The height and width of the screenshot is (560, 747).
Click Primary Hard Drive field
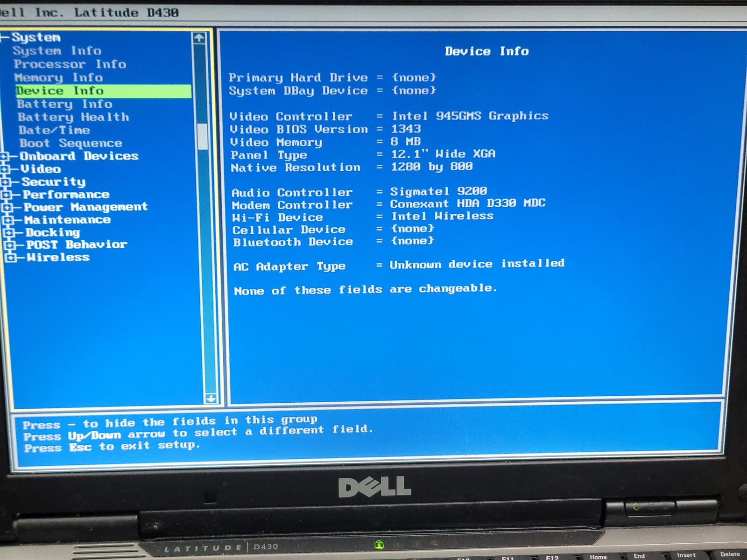point(332,77)
